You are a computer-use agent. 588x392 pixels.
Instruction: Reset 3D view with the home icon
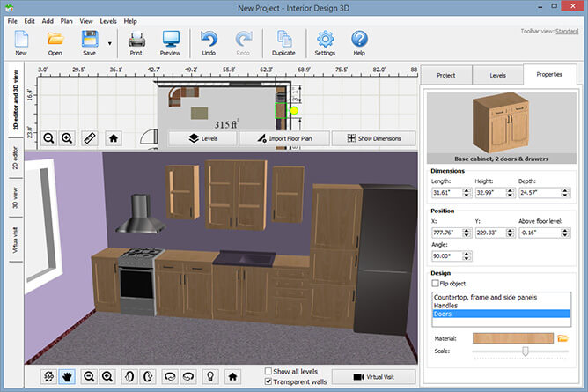[x=232, y=376]
